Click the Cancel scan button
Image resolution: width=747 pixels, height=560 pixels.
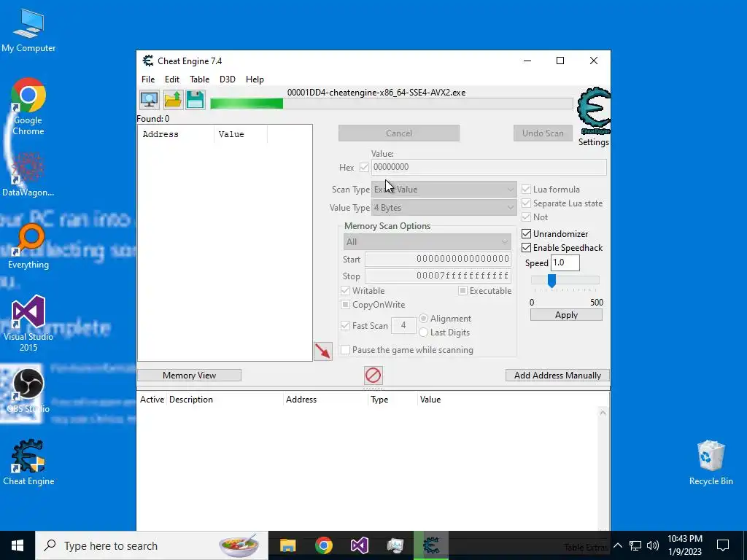399,133
